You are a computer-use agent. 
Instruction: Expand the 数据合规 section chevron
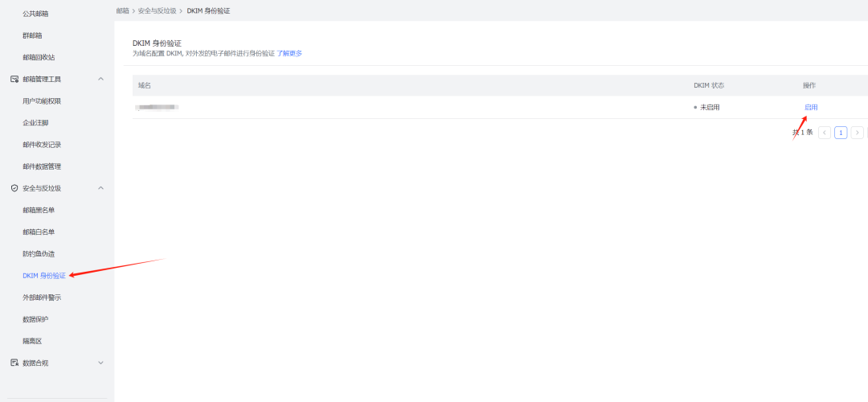[100, 363]
